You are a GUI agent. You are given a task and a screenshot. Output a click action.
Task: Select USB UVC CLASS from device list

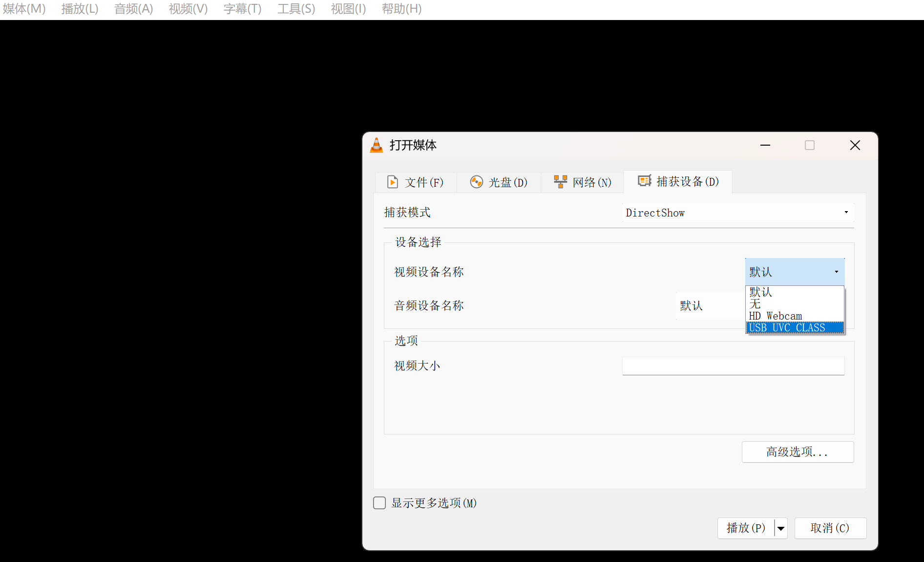(795, 328)
